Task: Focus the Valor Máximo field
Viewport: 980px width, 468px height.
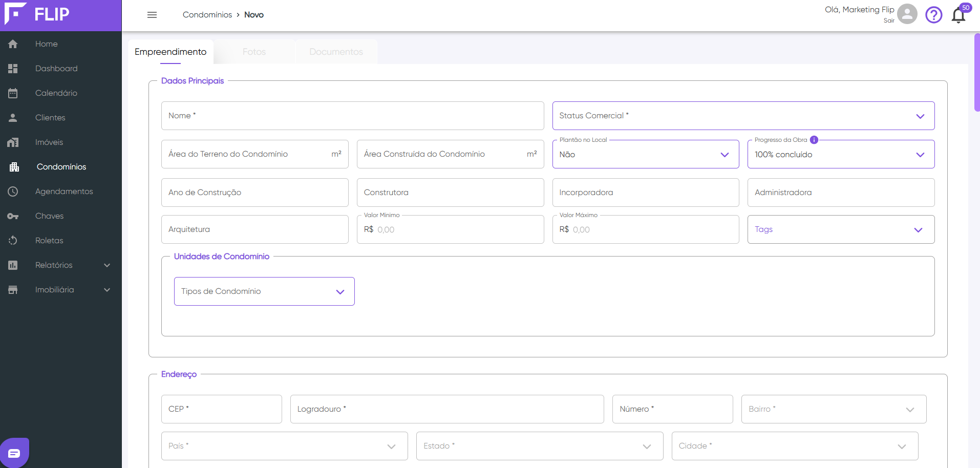Action: pyautogui.click(x=646, y=229)
